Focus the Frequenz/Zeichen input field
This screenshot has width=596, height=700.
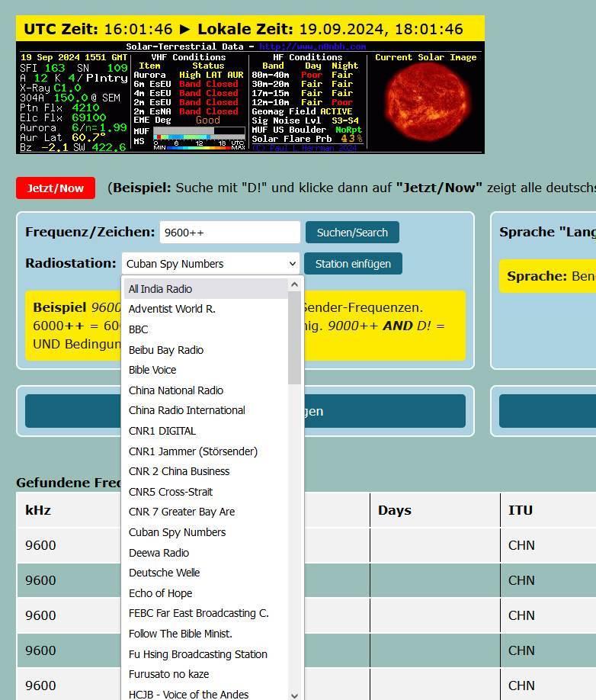pos(229,233)
